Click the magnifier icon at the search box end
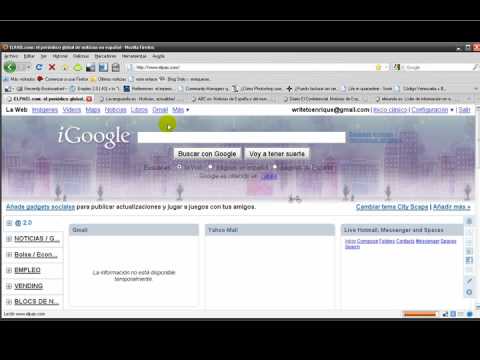Image resolution: width=480 pixels, height=360 pixels. 475,67
